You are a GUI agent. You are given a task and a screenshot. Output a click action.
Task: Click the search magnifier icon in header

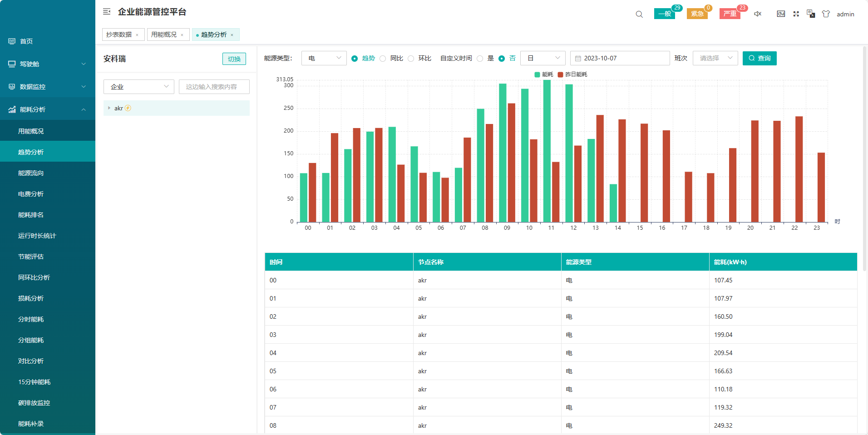639,14
